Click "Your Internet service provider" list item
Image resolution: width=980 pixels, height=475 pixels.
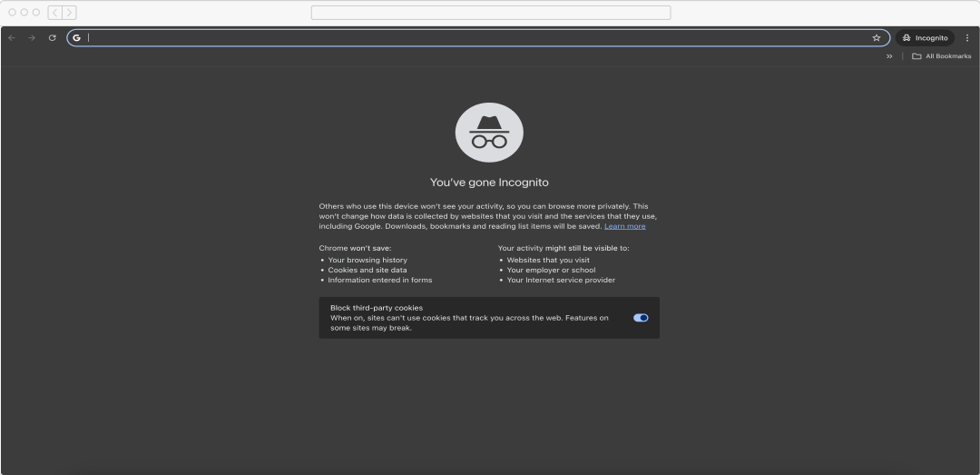coord(562,281)
